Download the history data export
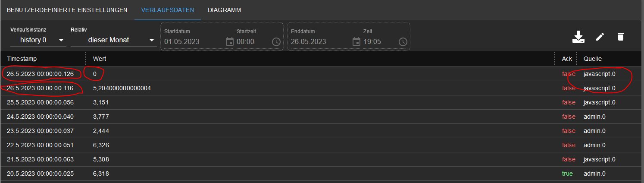The height and width of the screenshot is (183, 644). (x=578, y=37)
